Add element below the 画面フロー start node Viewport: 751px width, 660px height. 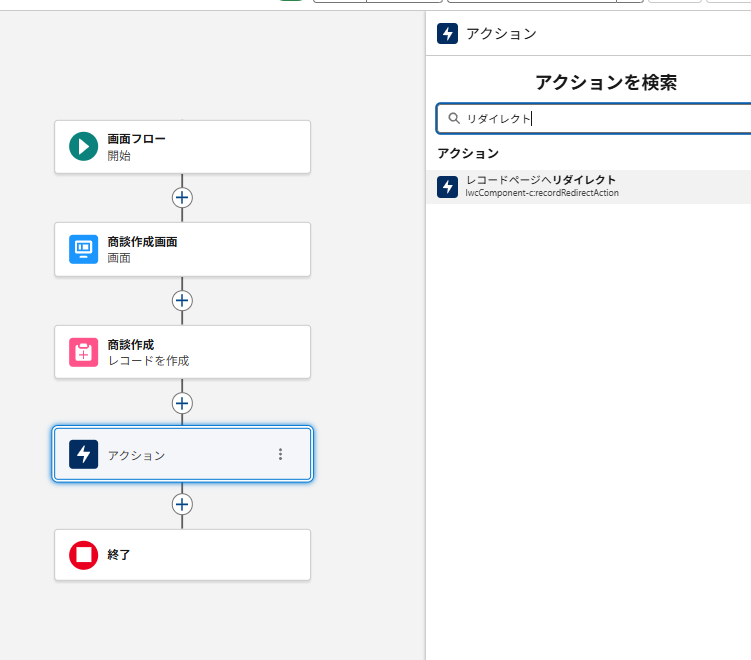click(182, 197)
